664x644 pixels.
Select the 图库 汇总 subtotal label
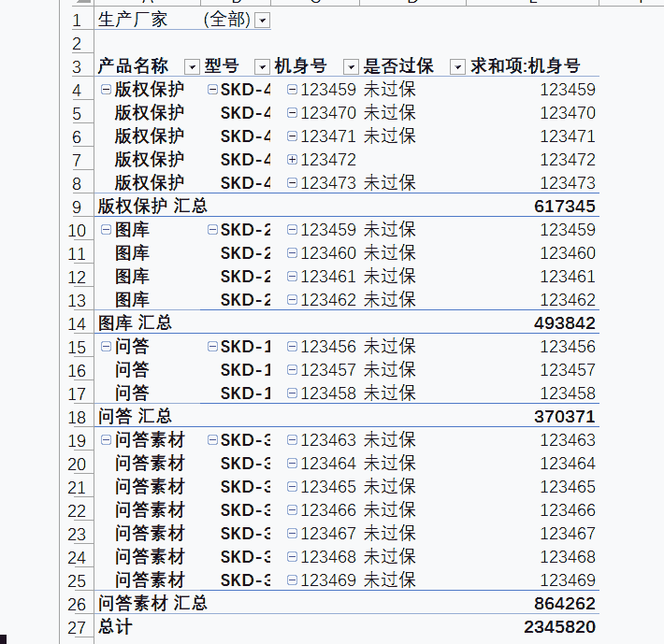135,323
